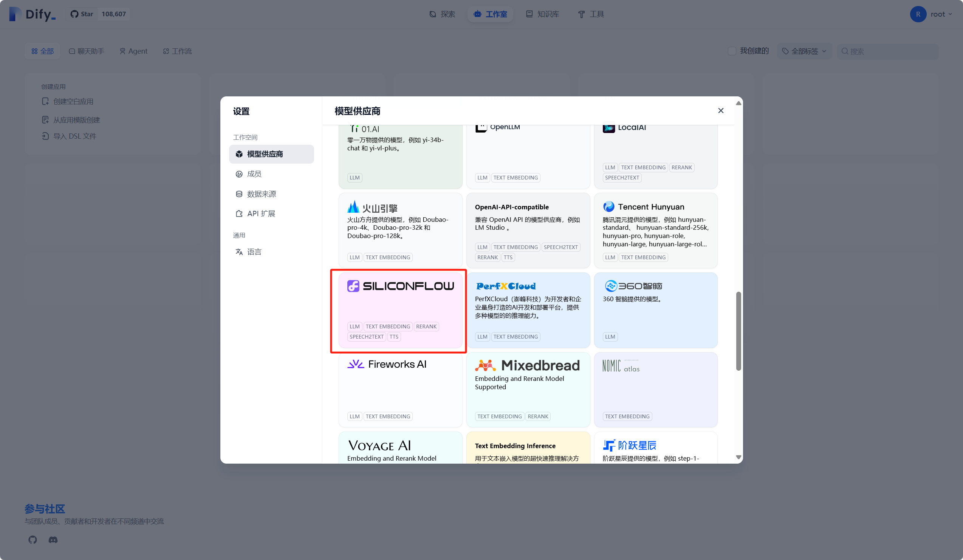The width and height of the screenshot is (963, 560).
Task: Open 成员 in settings sidebar
Action: 254,174
